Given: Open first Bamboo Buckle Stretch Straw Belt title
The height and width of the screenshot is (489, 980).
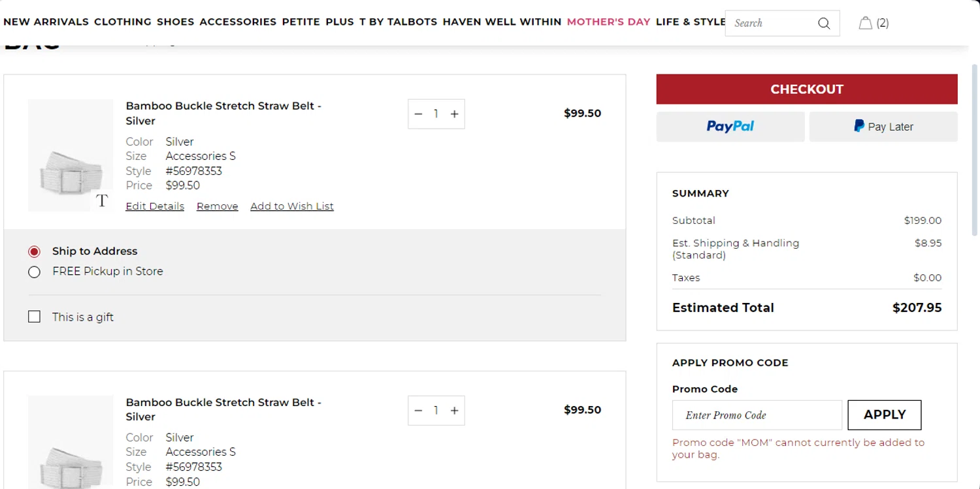Looking at the screenshot, I should 223,113.
